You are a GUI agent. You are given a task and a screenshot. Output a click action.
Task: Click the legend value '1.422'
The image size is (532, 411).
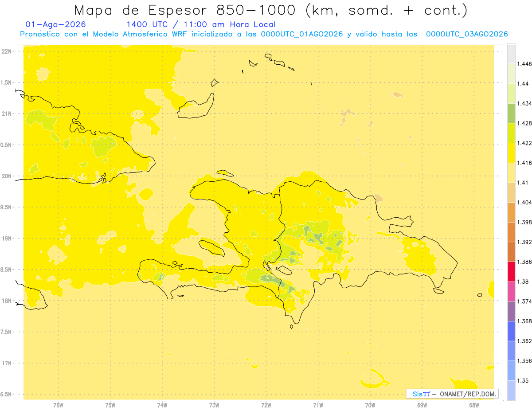524,143
